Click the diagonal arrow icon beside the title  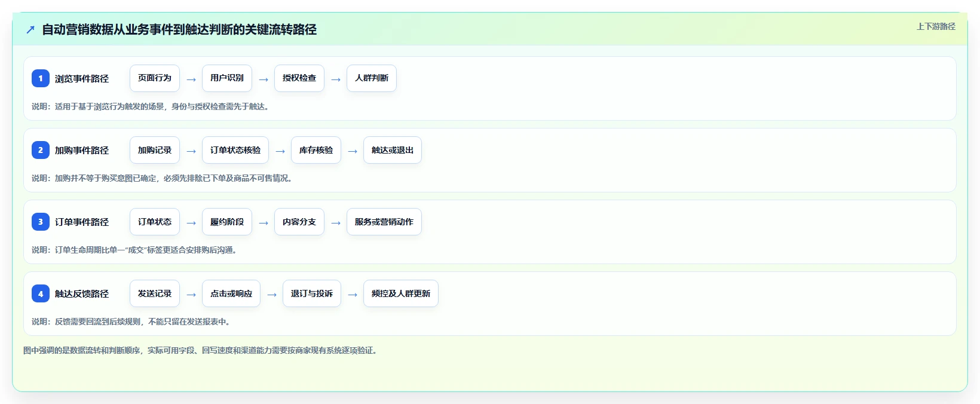point(30,29)
